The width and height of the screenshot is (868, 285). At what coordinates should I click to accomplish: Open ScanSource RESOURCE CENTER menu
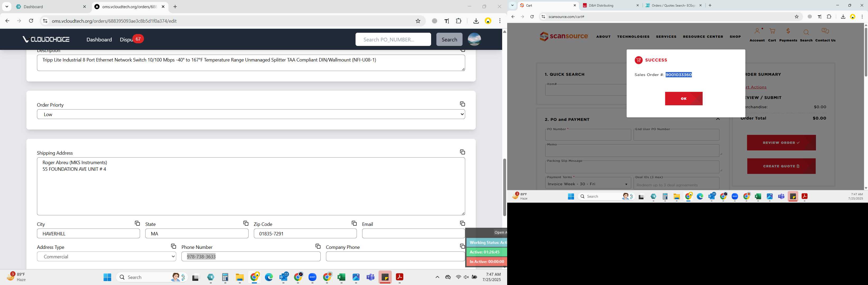[703, 37]
